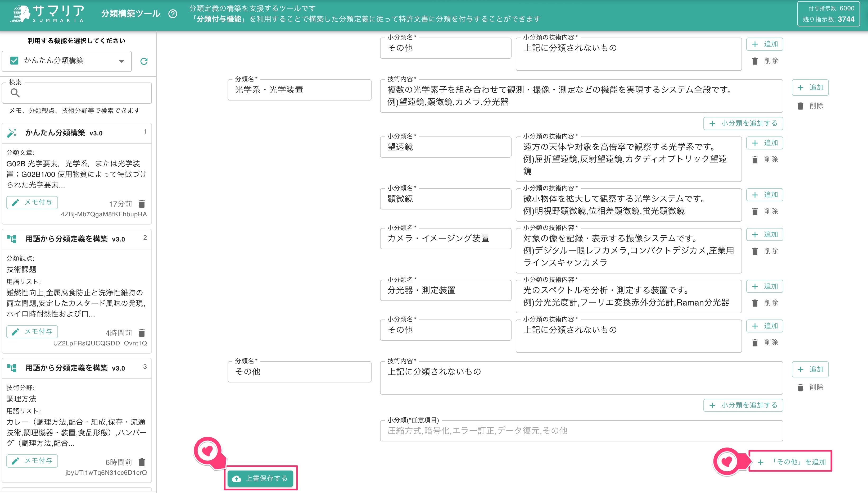Viewport: 868px width, 493px height.
Task: Delete the 分光器・測定装置 subcategory
Action: (765, 303)
